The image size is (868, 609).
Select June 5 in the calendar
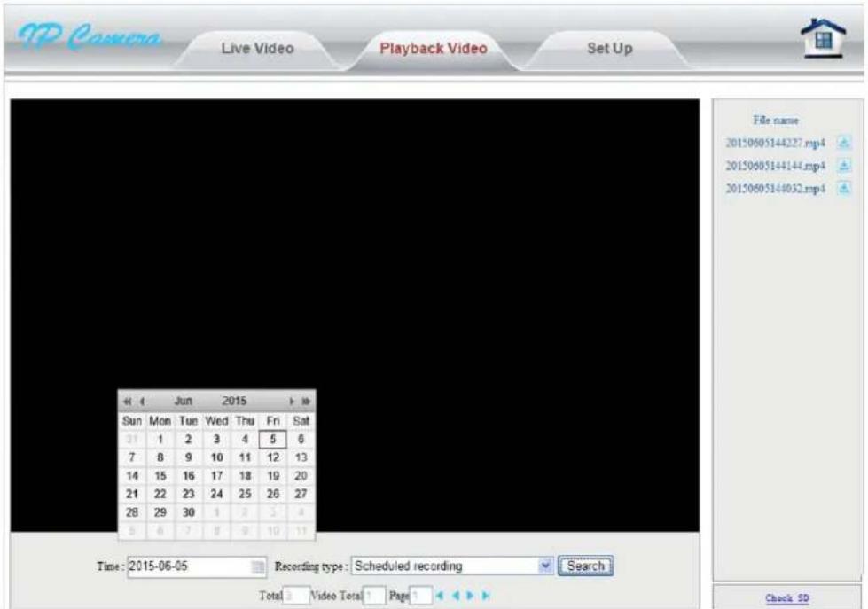272,439
